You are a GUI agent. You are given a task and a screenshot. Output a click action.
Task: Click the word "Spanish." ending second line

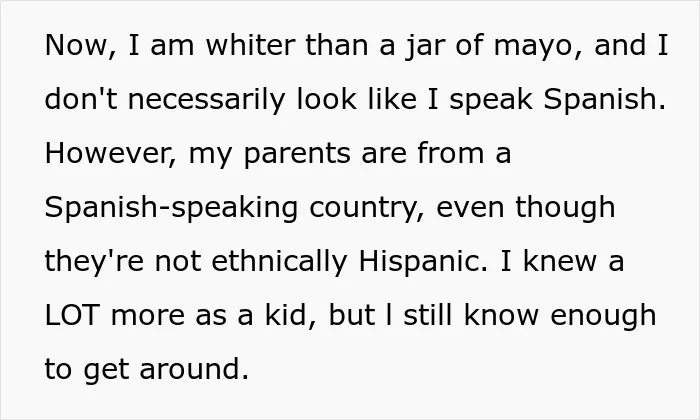point(604,101)
